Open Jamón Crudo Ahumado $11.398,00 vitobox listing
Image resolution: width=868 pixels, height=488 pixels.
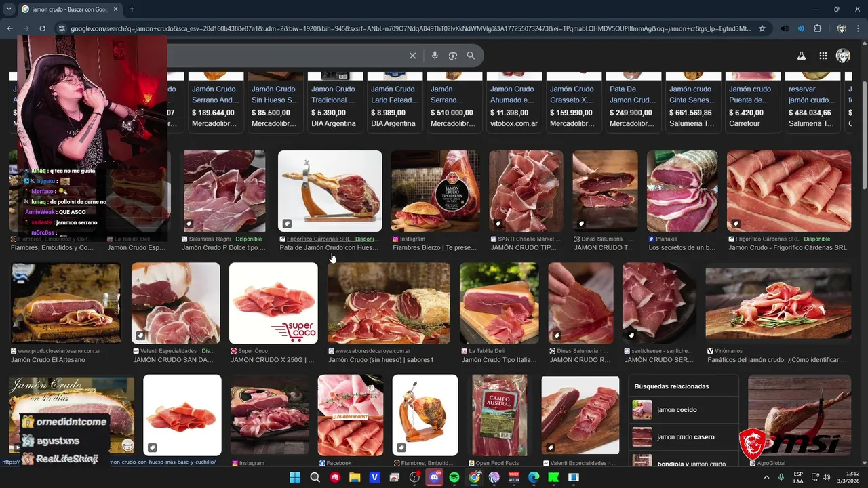[x=513, y=102]
